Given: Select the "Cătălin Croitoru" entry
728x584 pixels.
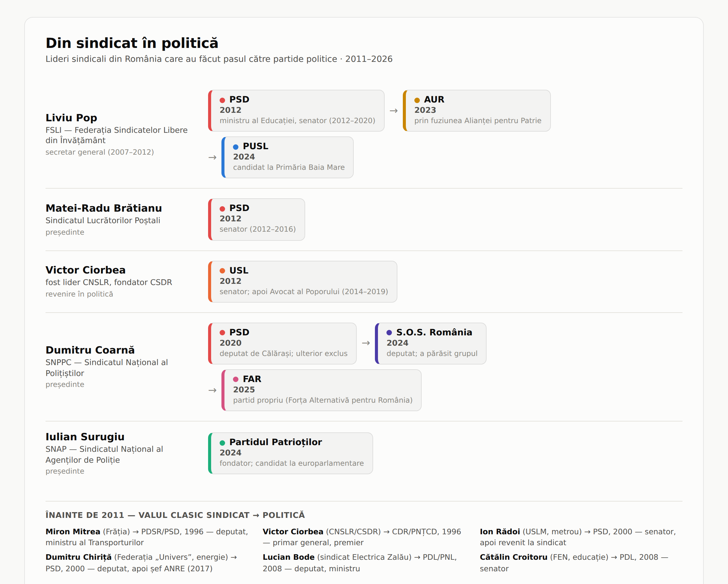Looking at the screenshot, I should click(574, 563).
